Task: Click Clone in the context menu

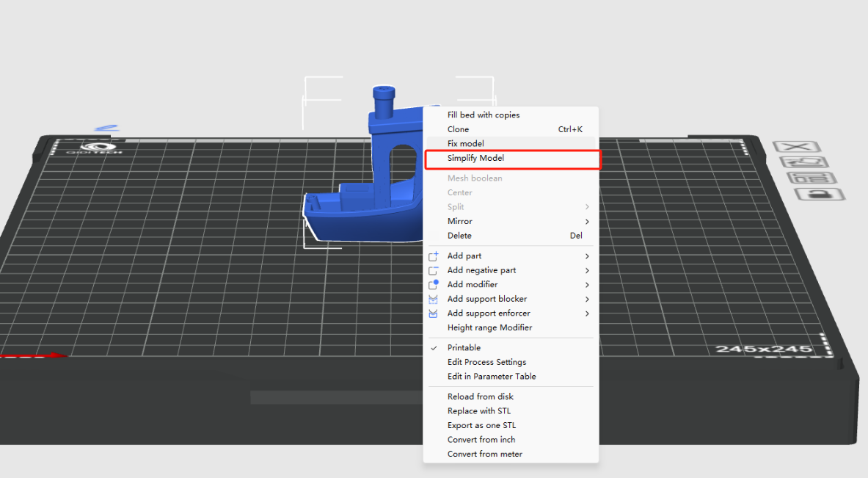Action: (458, 129)
